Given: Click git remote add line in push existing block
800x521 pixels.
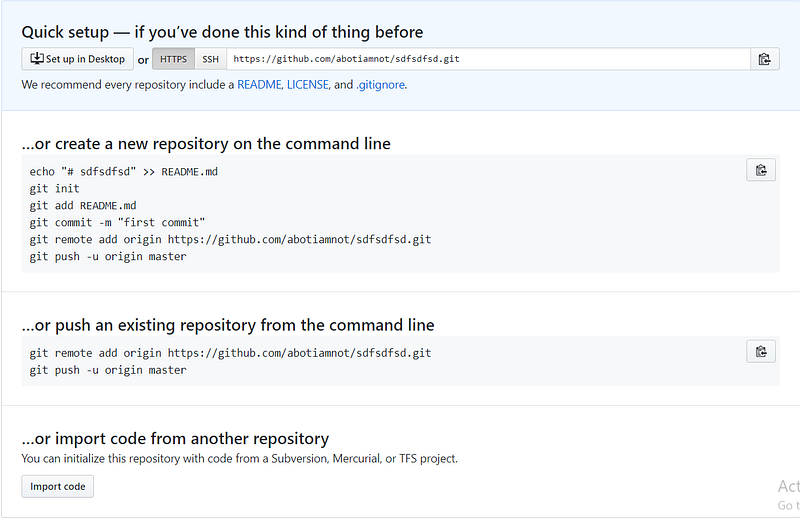Looking at the screenshot, I should tap(230, 353).
